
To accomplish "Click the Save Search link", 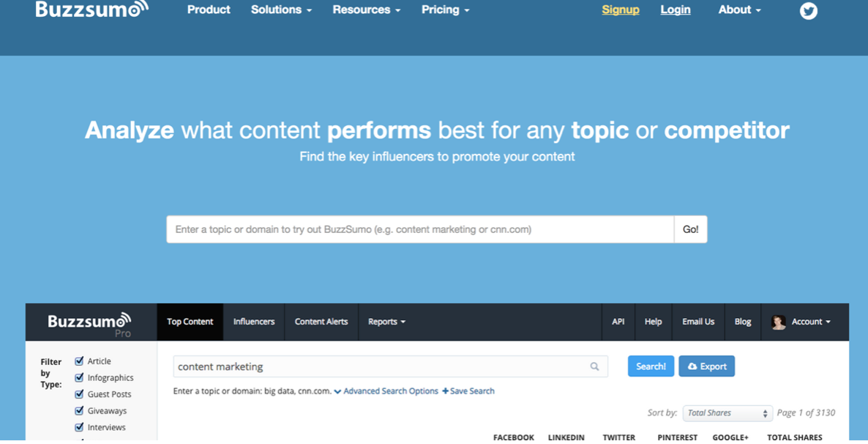I will [468, 391].
